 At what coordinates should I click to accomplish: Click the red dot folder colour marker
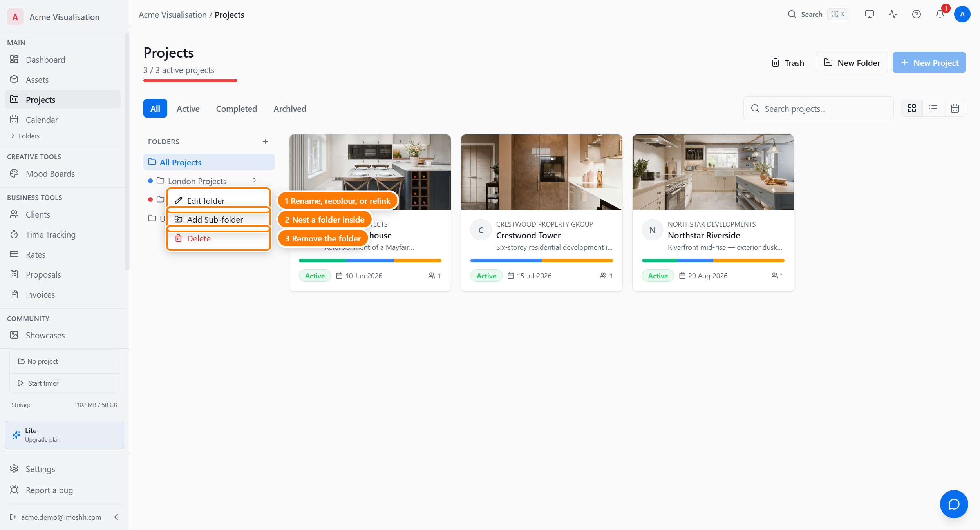(150, 200)
